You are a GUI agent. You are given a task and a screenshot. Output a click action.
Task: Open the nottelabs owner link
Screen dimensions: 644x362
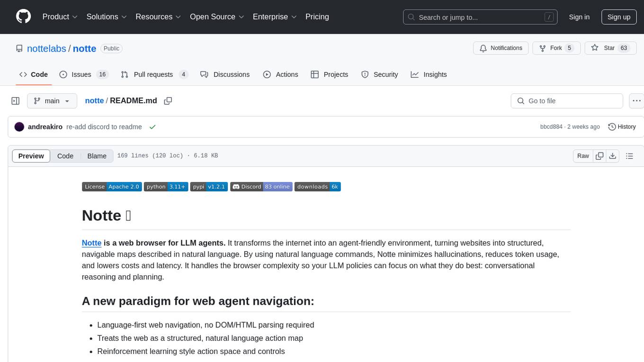point(46,48)
